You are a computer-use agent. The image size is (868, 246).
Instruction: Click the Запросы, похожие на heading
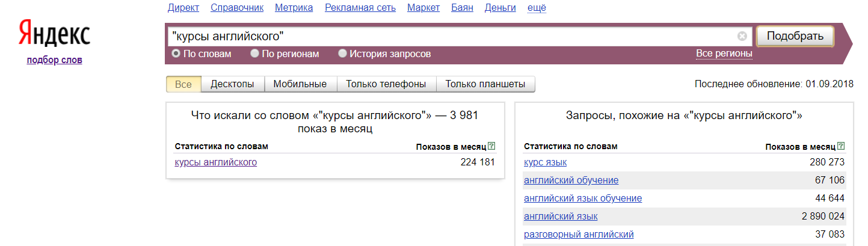pyautogui.click(x=684, y=115)
